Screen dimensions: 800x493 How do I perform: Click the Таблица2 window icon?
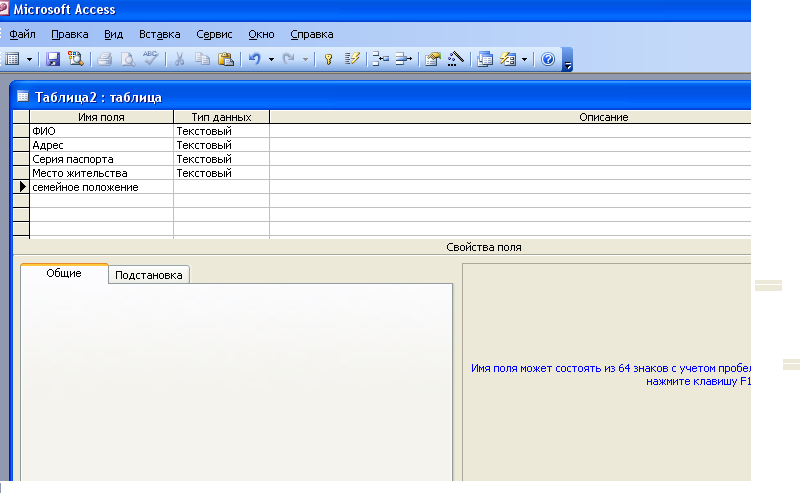click(22, 96)
